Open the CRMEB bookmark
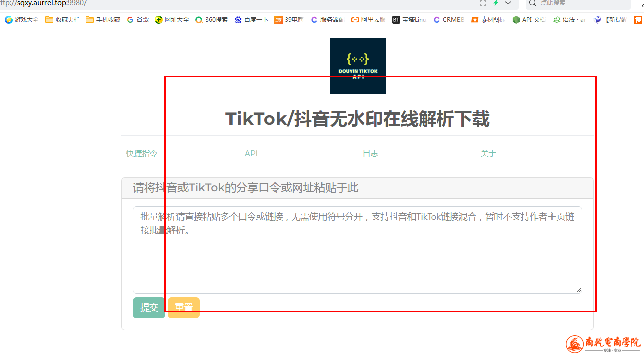The width and height of the screenshot is (644, 357). 449,20
